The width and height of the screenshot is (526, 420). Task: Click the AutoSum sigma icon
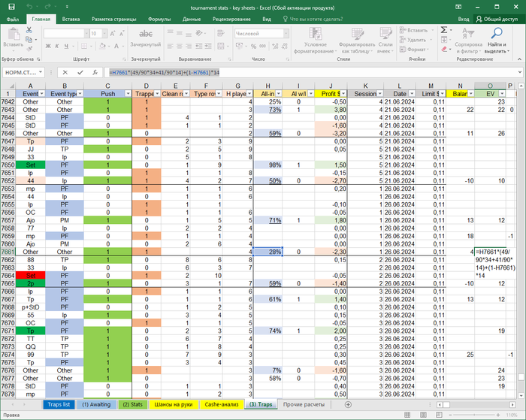click(x=444, y=30)
